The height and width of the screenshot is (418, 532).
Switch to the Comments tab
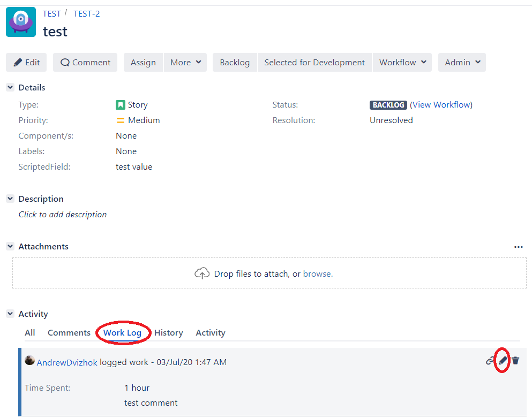(69, 332)
